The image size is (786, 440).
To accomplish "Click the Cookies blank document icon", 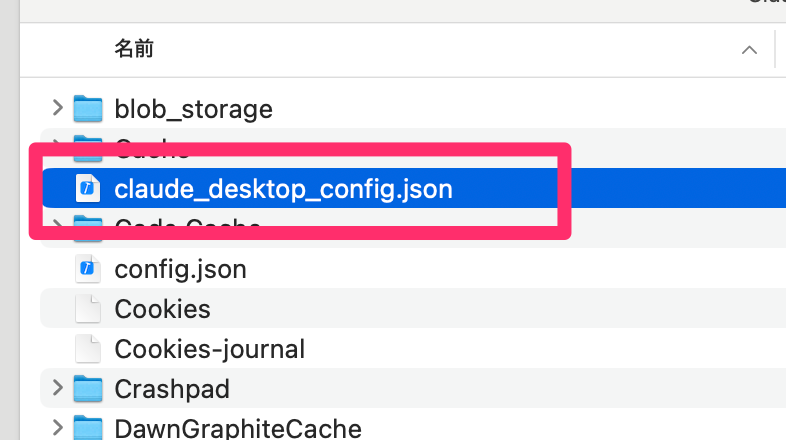I will [x=88, y=309].
